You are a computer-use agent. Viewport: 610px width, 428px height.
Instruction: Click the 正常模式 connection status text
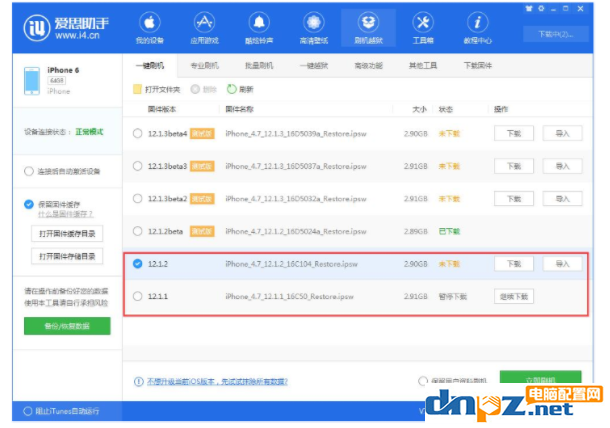tap(89, 132)
